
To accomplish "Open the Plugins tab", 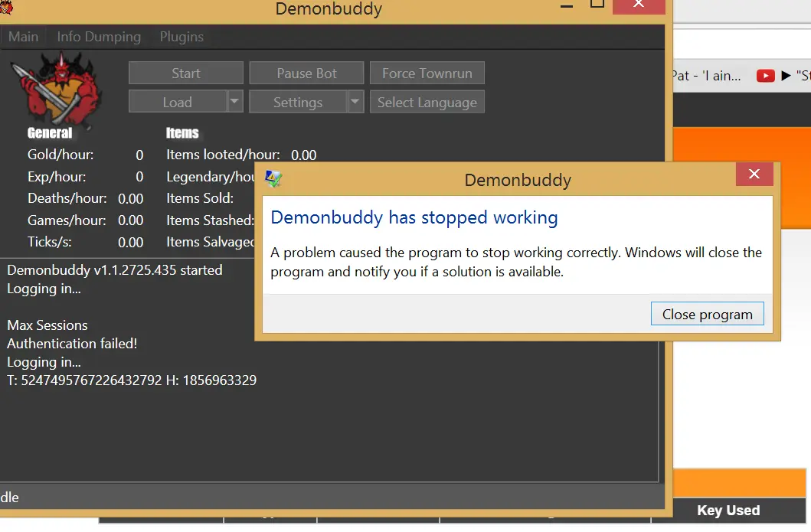I will pyautogui.click(x=181, y=37).
